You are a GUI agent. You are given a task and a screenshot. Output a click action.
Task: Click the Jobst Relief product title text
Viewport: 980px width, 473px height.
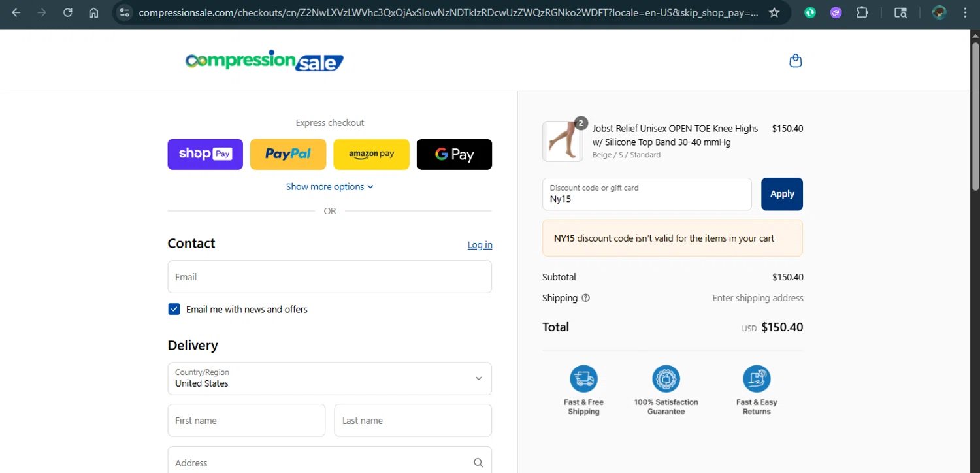click(x=675, y=135)
